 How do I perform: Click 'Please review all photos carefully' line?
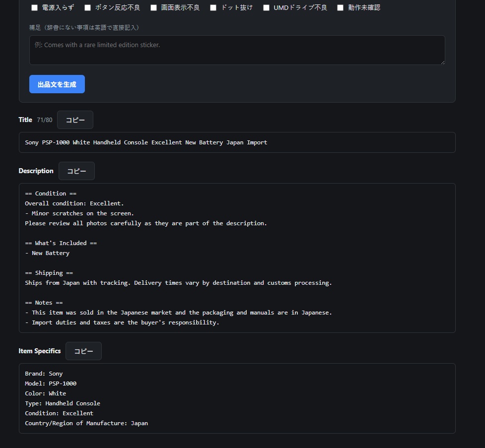[145, 223]
